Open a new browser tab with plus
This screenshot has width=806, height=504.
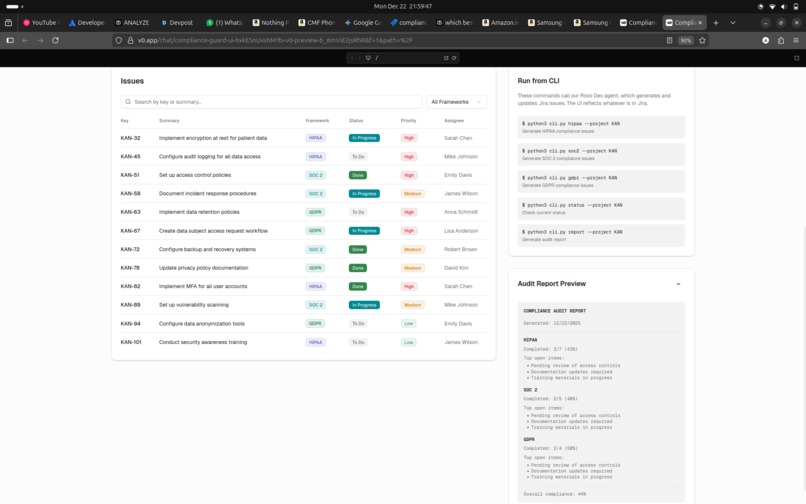pyautogui.click(x=716, y=23)
